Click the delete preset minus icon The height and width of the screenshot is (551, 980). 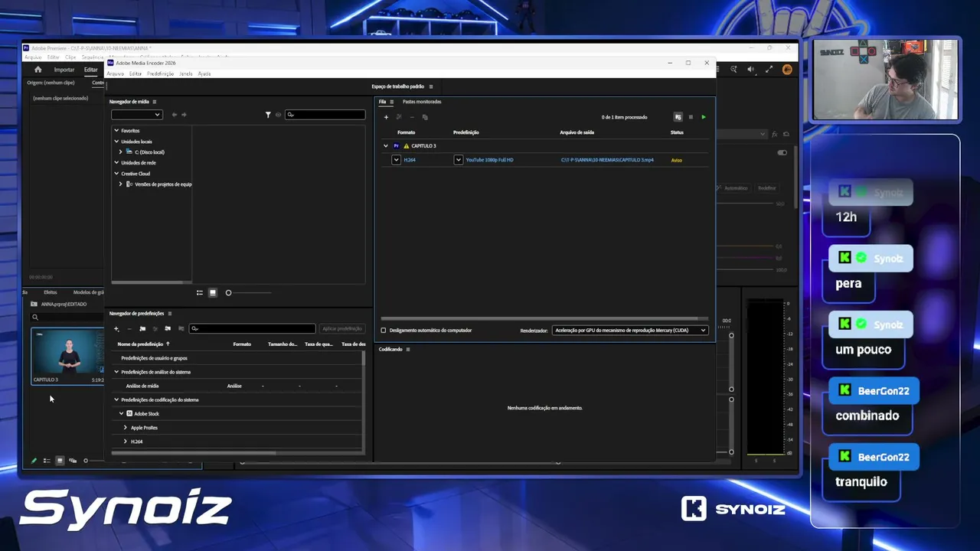pyautogui.click(x=129, y=328)
